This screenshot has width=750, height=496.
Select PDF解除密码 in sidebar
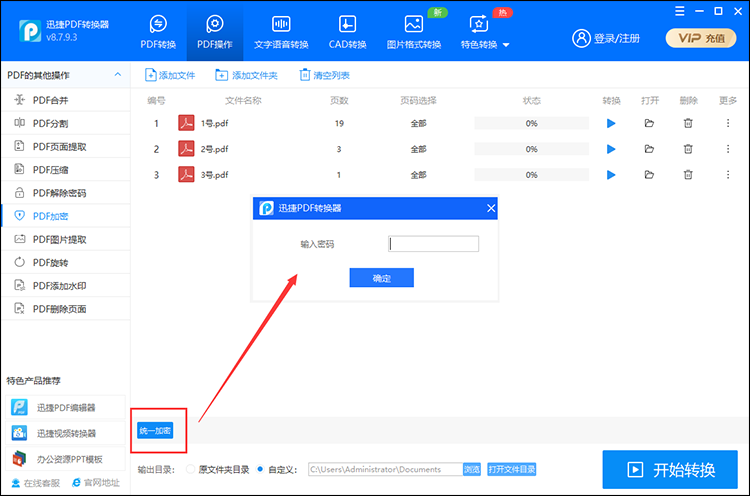(x=66, y=193)
